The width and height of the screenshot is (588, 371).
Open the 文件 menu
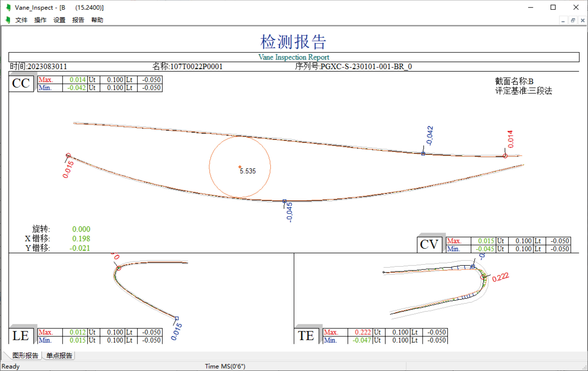pyautogui.click(x=21, y=20)
